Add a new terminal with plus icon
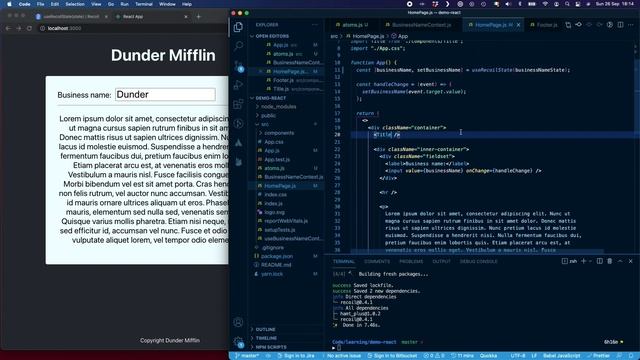The image size is (640, 360). [584, 261]
